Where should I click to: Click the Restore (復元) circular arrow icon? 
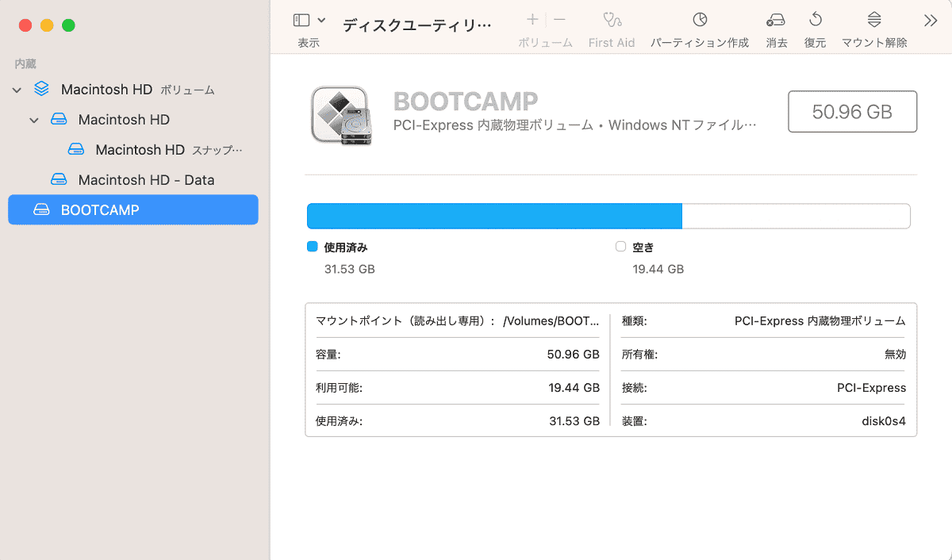point(815,20)
